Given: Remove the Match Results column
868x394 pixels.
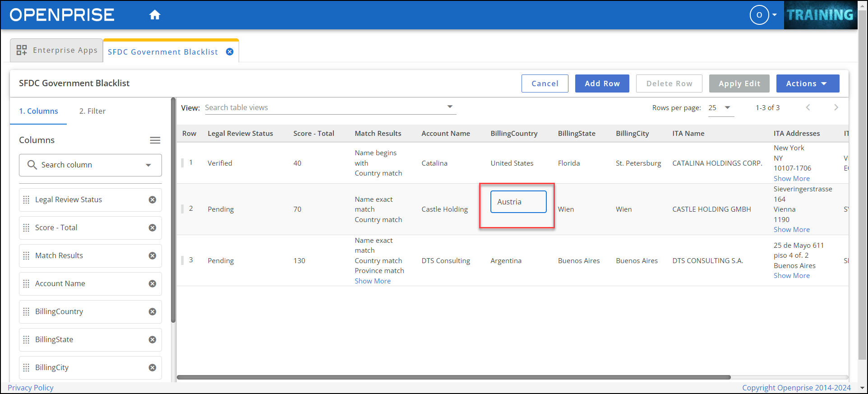Looking at the screenshot, I should pyautogui.click(x=152, y=256).
